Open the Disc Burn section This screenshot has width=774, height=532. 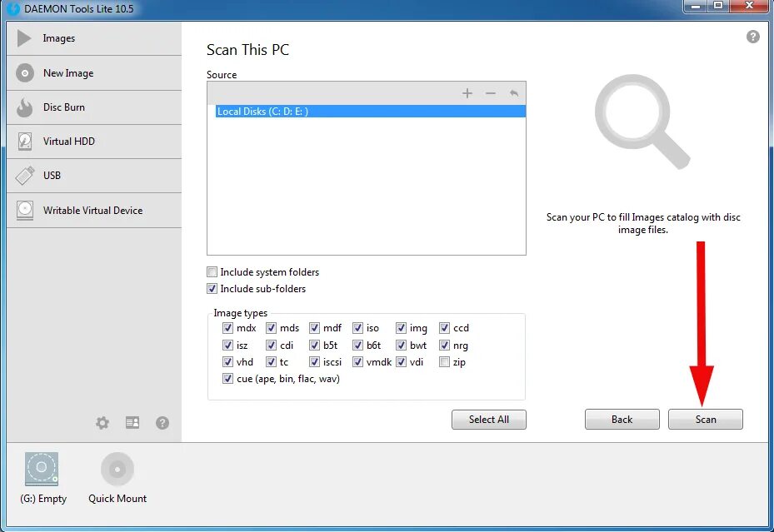[94, 107]
